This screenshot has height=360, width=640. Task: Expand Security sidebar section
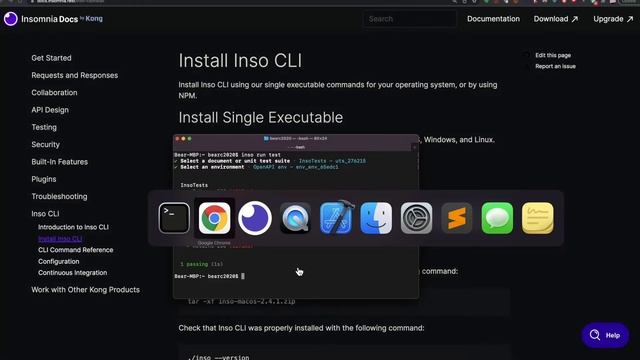(45, 144)
